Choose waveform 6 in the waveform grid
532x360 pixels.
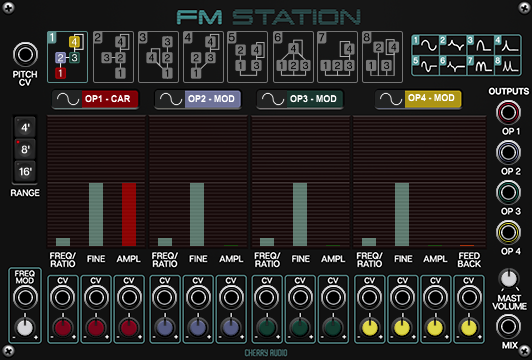[453, 65]
